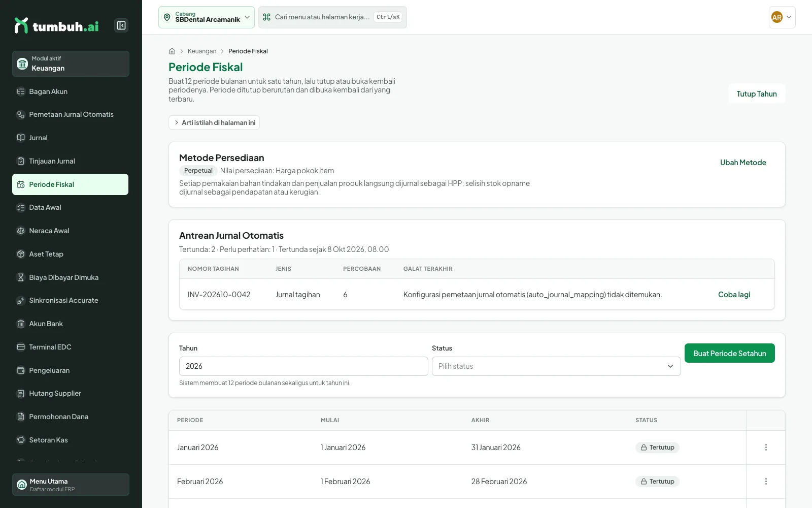Go to the Jurnal page
Viewport: 812px width, 508px height.
tap(71, 138)
